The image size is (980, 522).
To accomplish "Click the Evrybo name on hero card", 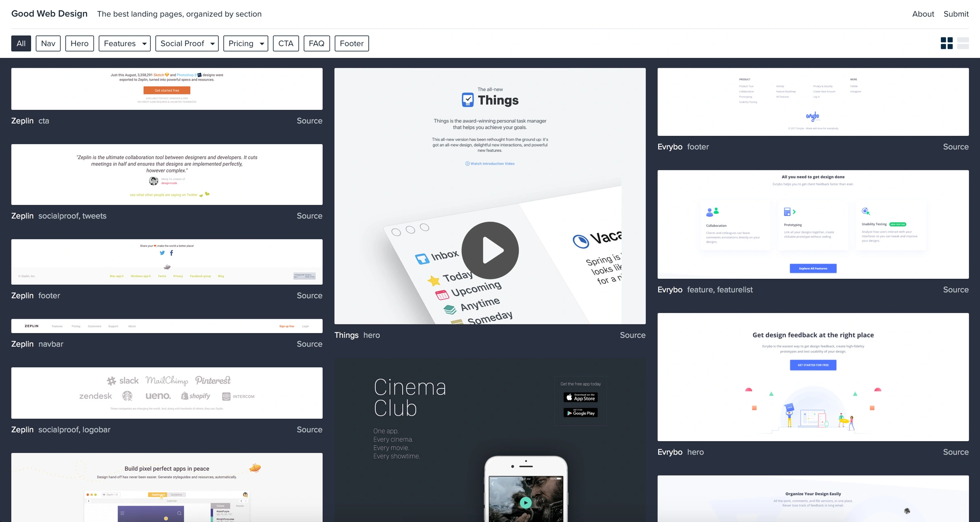I will 670,452.
